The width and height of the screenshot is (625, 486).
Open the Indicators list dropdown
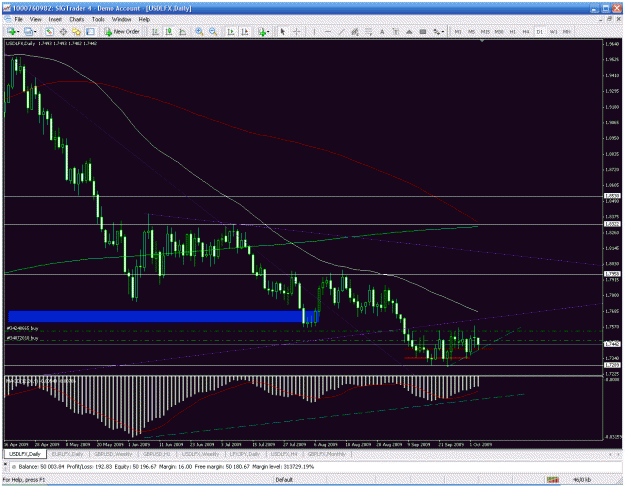pyautogui.click(x=263, y=31)
